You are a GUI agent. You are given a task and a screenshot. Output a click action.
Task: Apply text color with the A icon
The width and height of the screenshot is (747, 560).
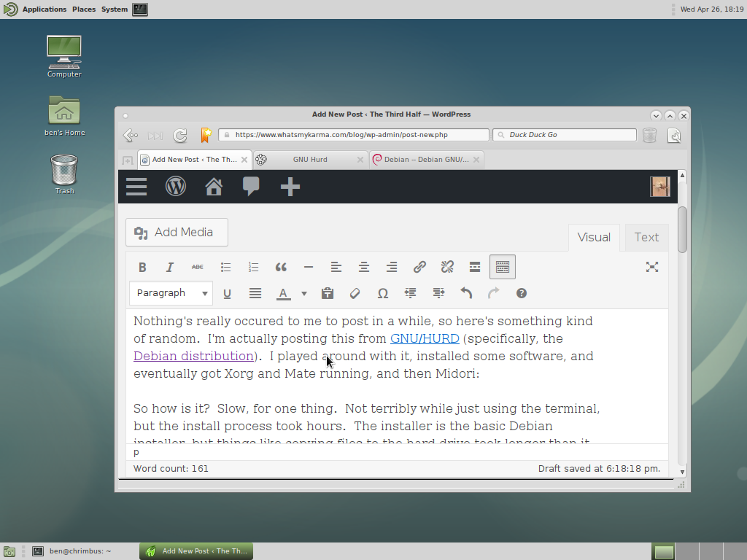(284, 293)
